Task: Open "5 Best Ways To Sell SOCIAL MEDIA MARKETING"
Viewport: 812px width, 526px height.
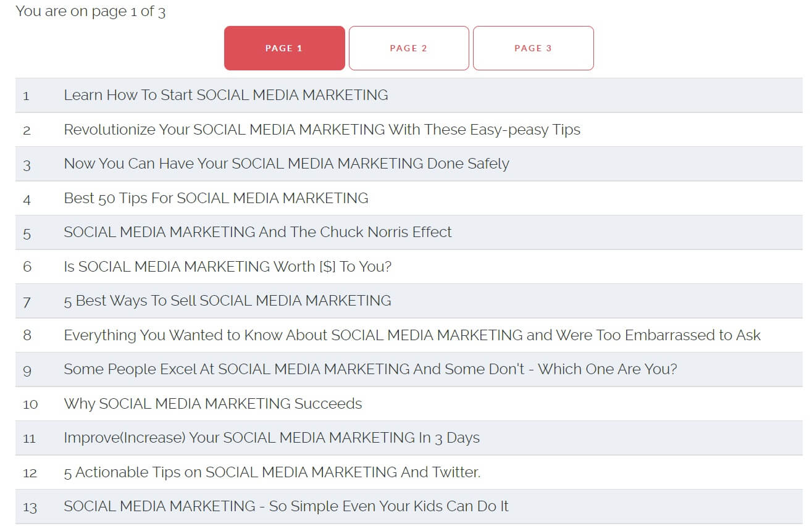Action: coord(227,301)
